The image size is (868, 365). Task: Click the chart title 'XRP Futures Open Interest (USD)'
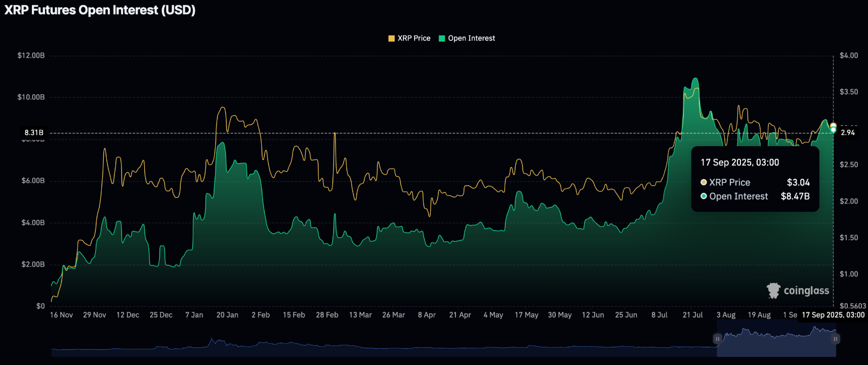(x=100, y=10)
